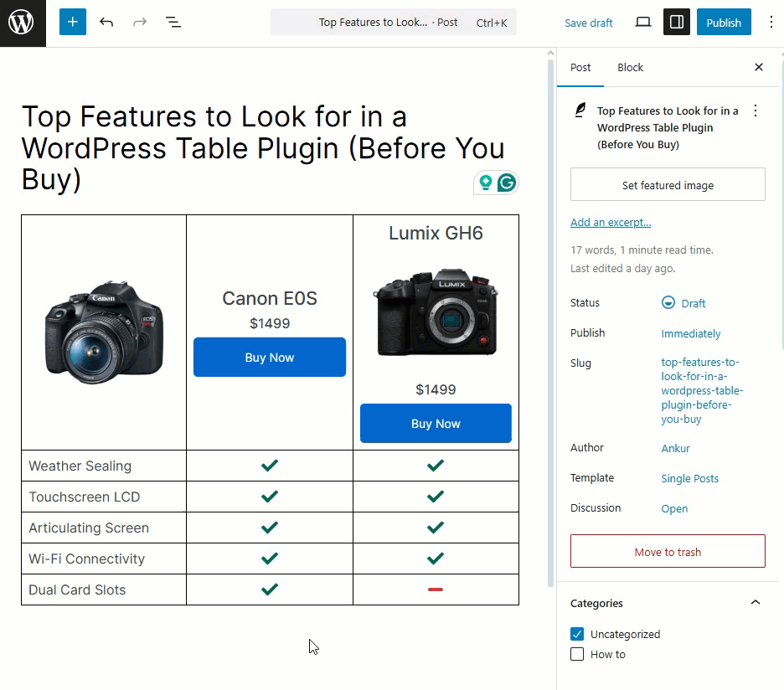
Task: Click Move to trash
Action: coord(668,552)
